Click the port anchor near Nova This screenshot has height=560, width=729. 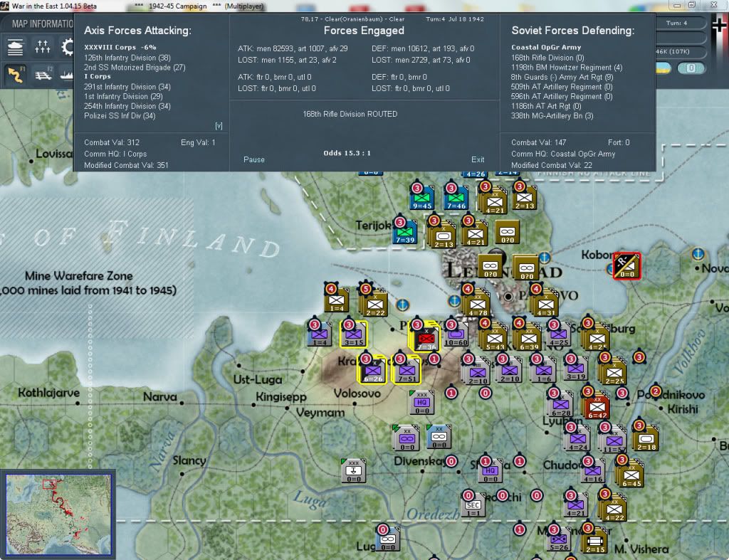[x=698, y=254]
